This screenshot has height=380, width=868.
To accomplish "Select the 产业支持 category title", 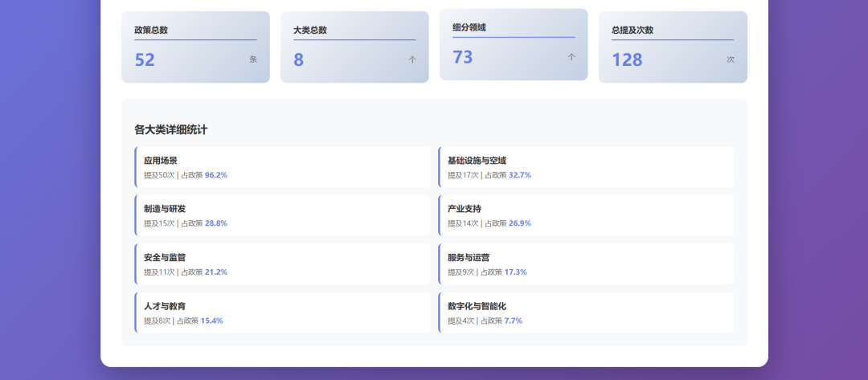I will 464,209.
